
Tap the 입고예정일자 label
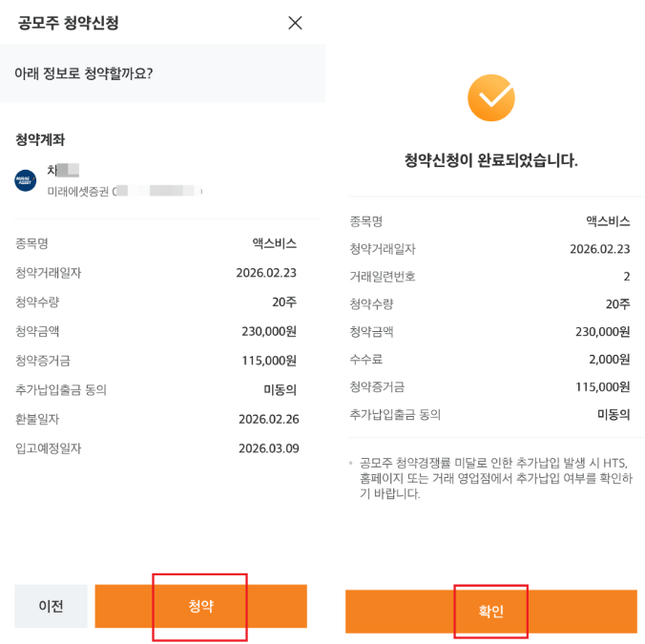coord(48,448)
